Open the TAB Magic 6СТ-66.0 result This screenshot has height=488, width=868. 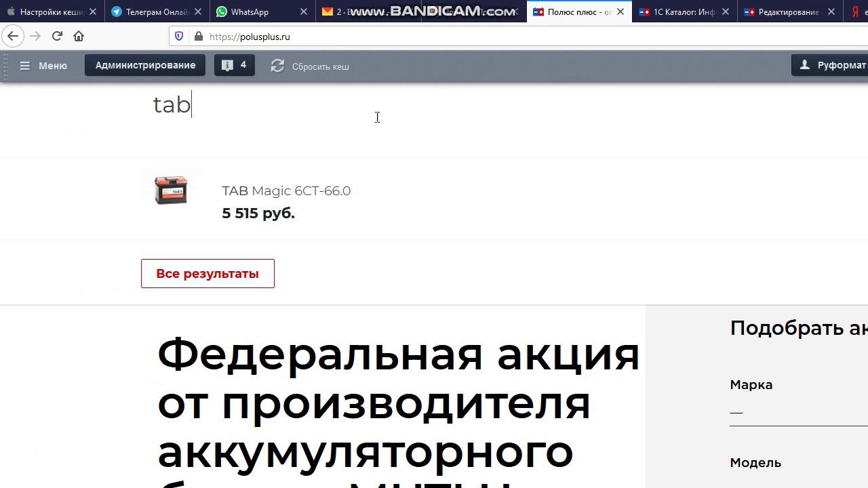(x=286, y=190)
